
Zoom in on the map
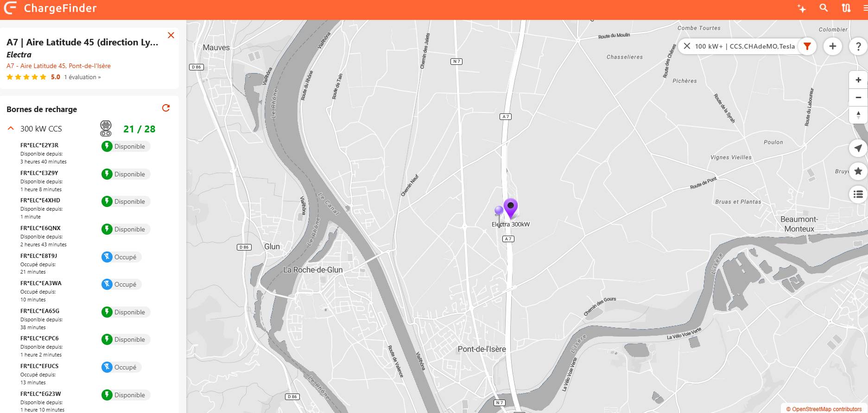858,80
